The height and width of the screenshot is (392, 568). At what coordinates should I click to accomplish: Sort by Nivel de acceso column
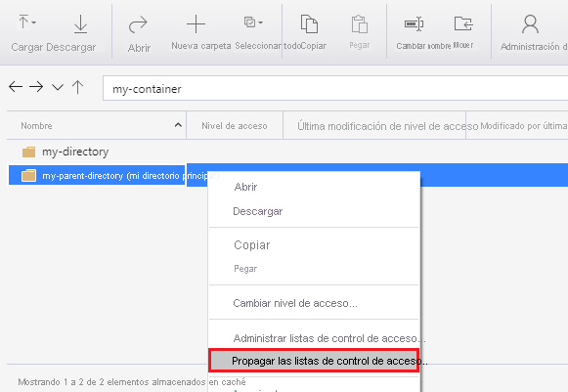pos(235,126)
